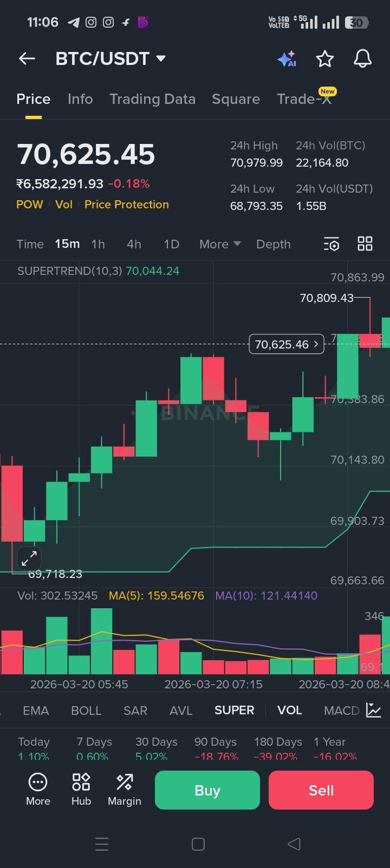This screenshot has width=390, height=868.
Task: Open Margin trading shortcut
Action: pyautogui.click(x=125, y=790)
